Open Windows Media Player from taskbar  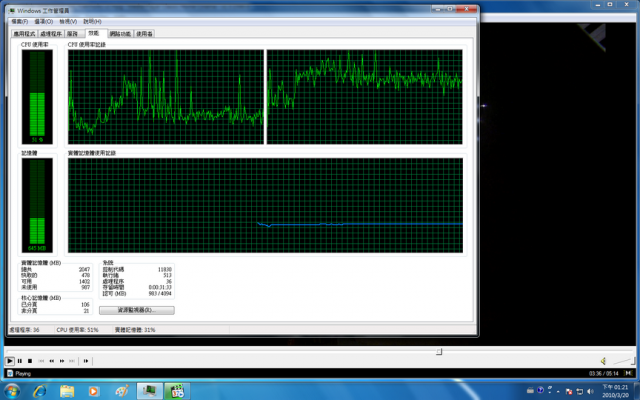tap(94, 391)
